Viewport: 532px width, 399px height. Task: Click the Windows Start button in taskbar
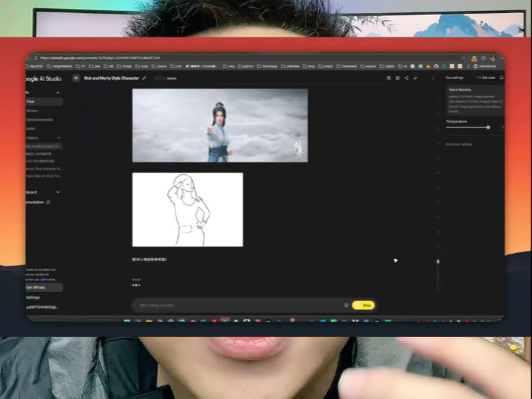[x=127, y=320]
